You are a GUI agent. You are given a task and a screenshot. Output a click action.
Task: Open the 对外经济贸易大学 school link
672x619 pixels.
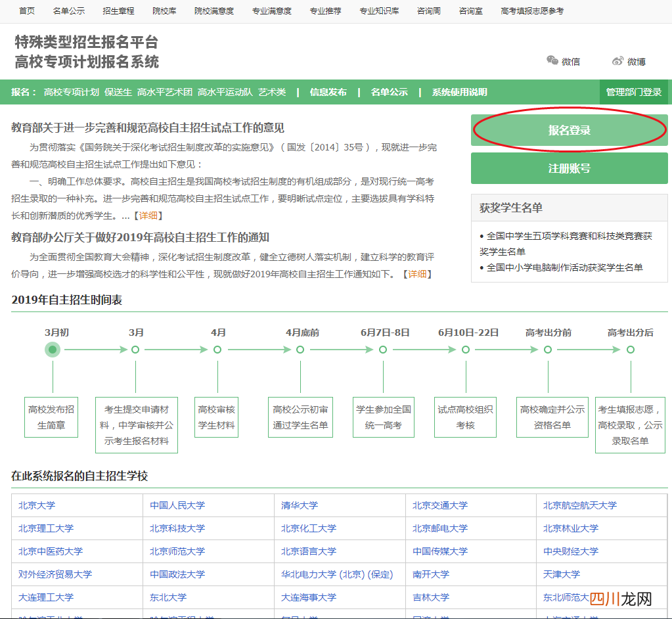pos(55,574)
